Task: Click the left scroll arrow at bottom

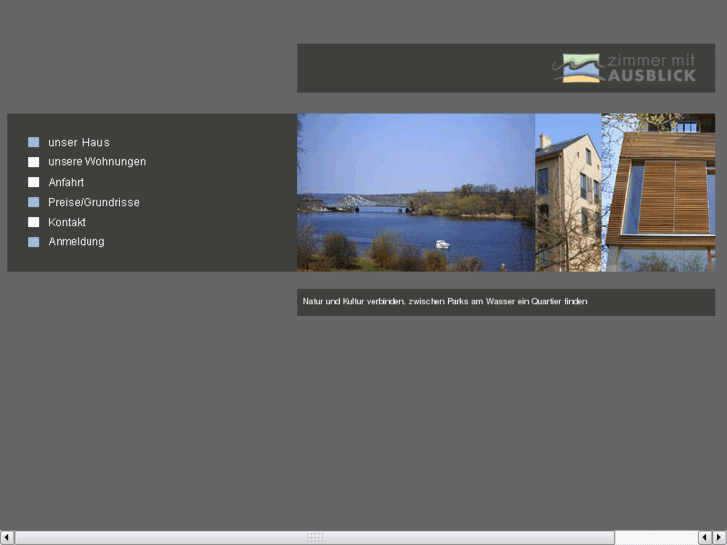Action: click(7, 538)
